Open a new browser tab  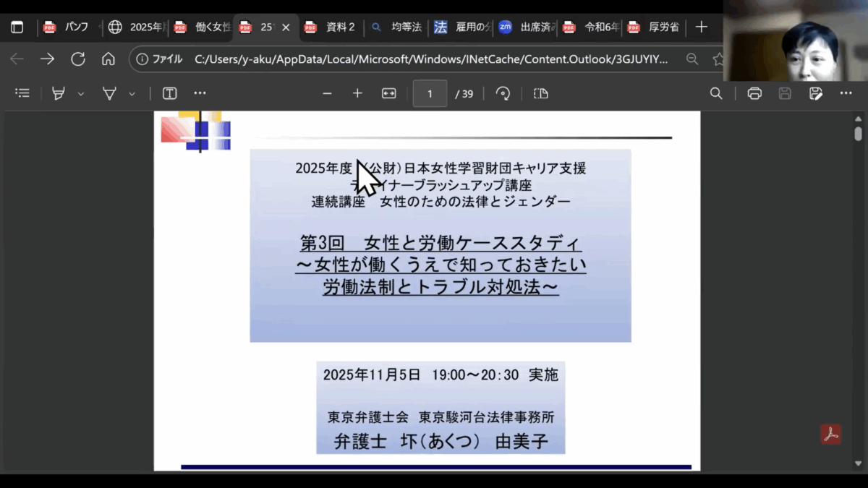click(701, 27)
